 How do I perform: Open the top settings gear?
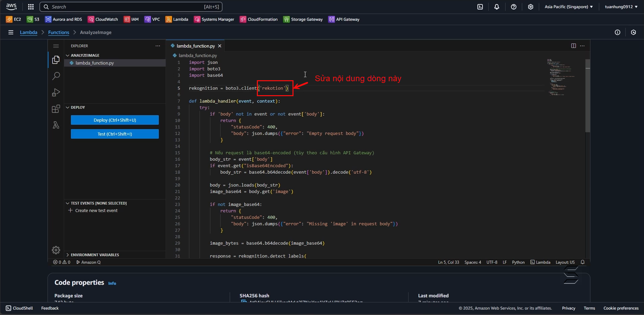pyautogui.click(x=531, y=7)
